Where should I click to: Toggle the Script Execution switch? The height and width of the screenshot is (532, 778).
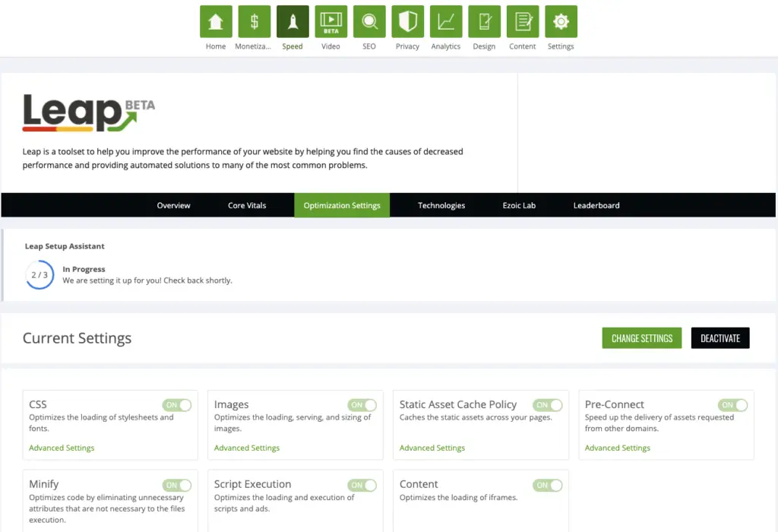(362, 485)
